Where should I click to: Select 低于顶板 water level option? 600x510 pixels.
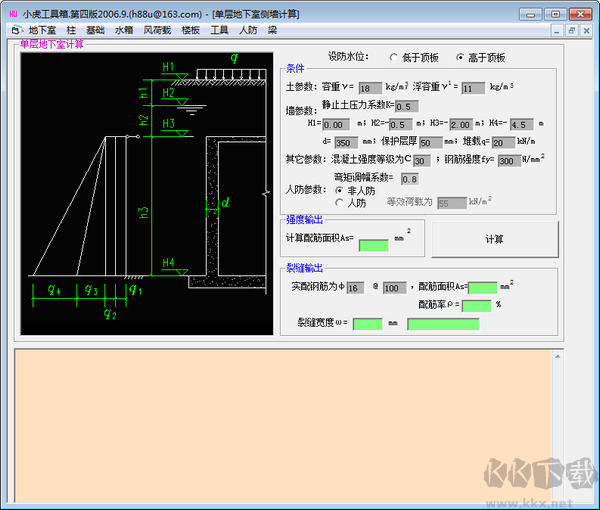394,58
